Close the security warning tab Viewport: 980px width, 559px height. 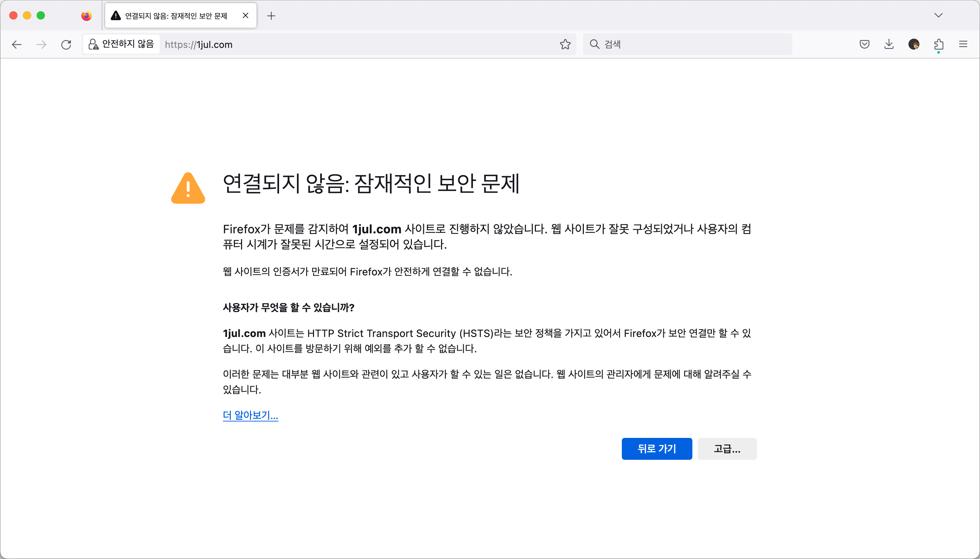[246, 16]
